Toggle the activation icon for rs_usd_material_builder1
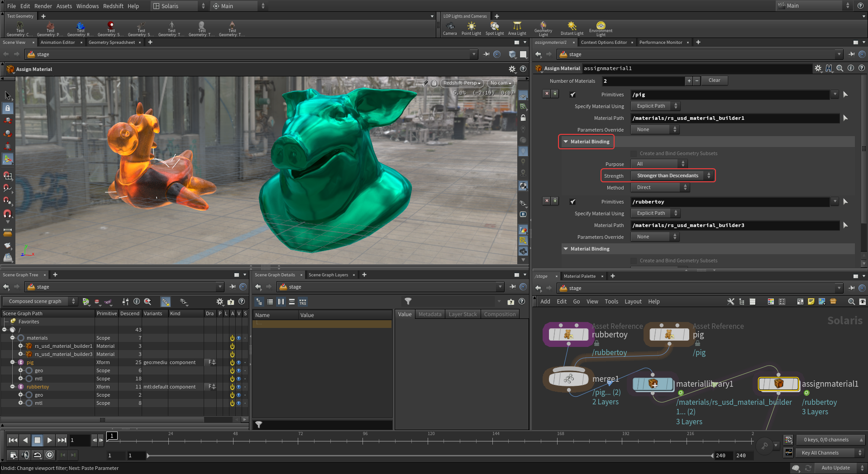868x474 pixels. pos(232,346)
